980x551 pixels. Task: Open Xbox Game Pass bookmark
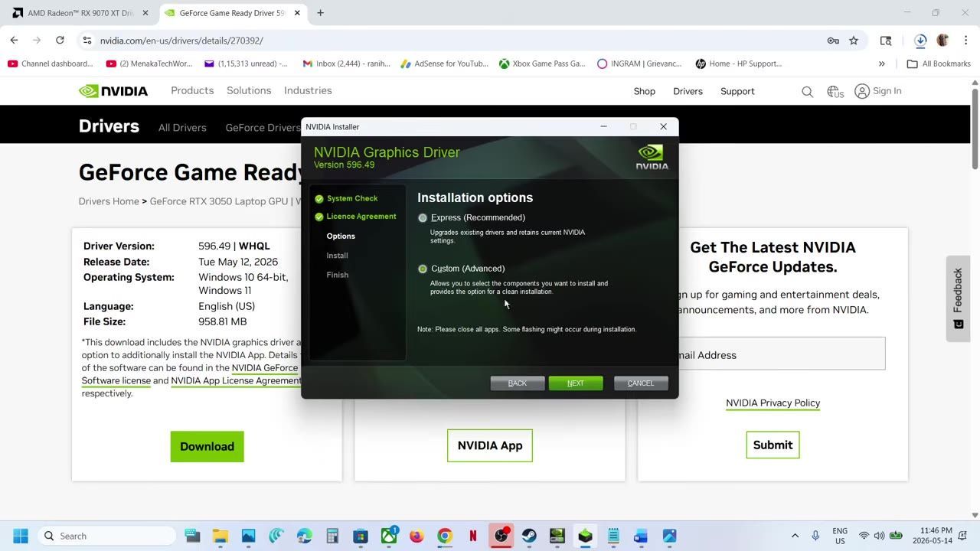click(x=542, y=64)
